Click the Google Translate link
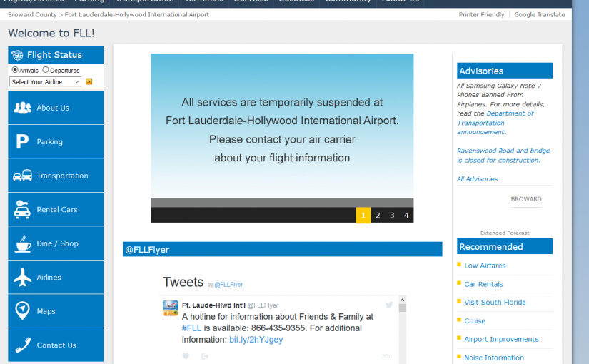The image size is (589, 364). pyautogui.click(x=539, y=14)
